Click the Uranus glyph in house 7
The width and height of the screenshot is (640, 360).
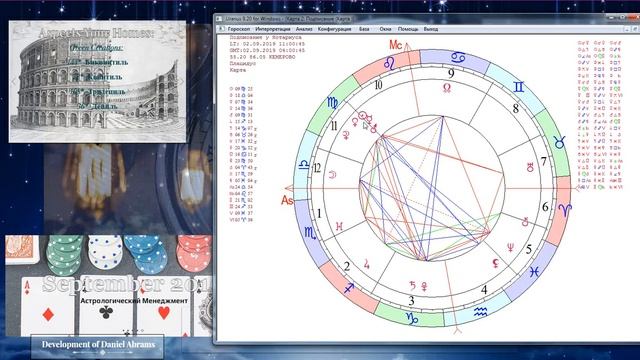(530, 167)
